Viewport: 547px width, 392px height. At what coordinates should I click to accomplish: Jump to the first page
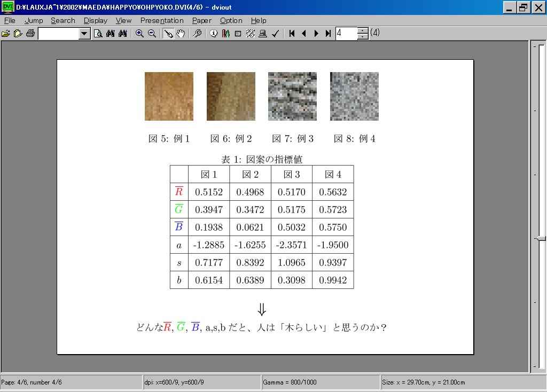pyautogui.click(x=292, y=34)
